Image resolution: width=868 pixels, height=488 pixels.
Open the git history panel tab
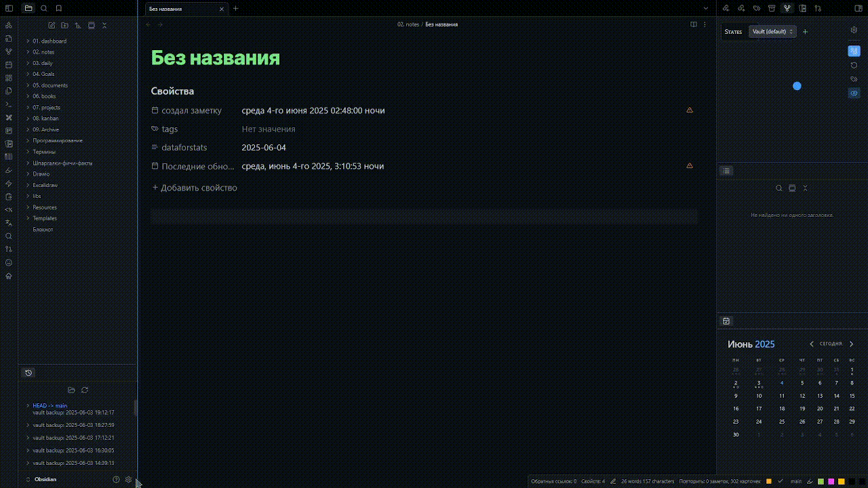pos(28,373)
